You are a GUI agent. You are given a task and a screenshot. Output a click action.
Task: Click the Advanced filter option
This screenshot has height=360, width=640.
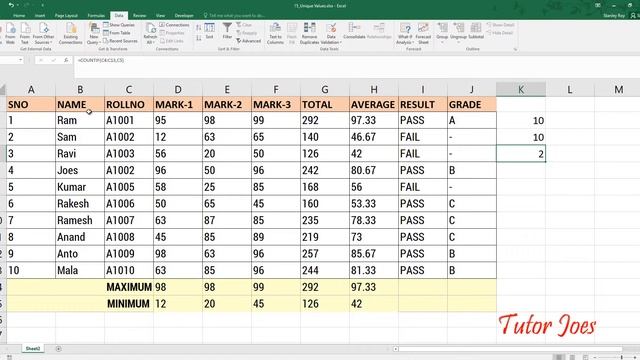[x=249, y=41]
